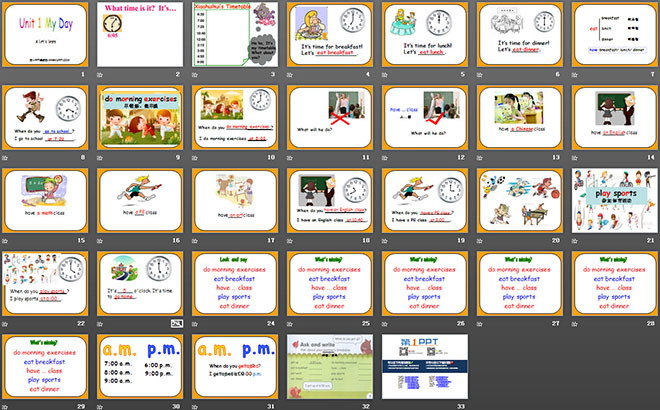This screenshot has width=660, height=410.
Task: Click the animation star icon under slide 22
Action: click(x=5, y=324)
